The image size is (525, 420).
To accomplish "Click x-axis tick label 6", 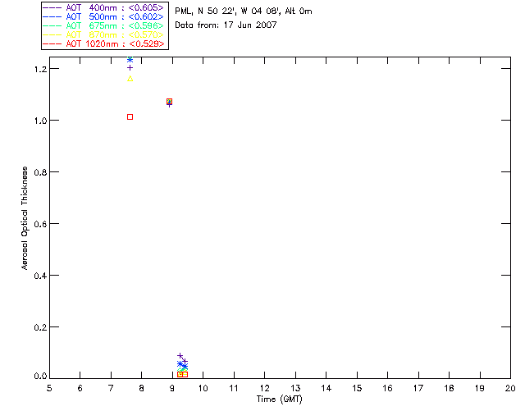I will click(80, 388).
